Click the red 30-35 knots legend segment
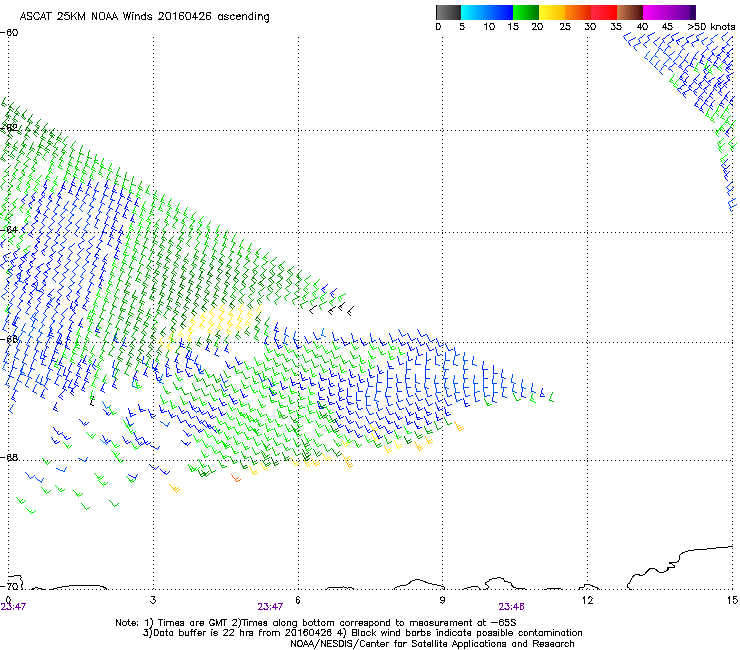Screen dimensions: 740x650 pyautogui.click(x=604, y=12)
